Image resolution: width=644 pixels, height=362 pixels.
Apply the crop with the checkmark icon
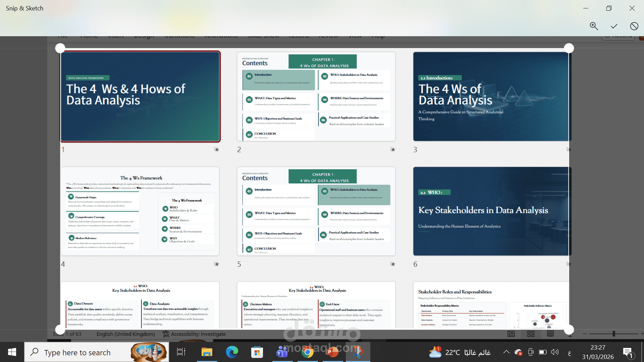pos(614,26)
